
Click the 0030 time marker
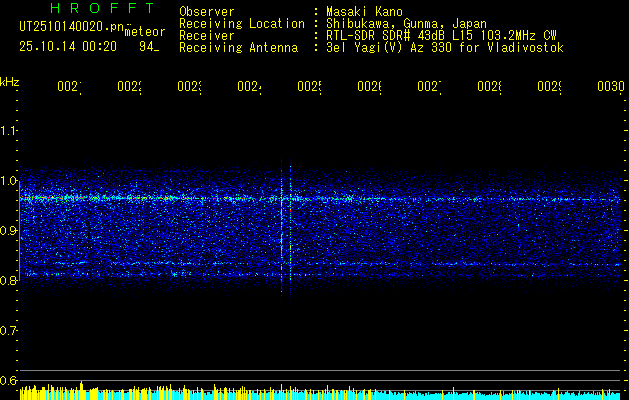pyautogui.click(x=611, y=86)
